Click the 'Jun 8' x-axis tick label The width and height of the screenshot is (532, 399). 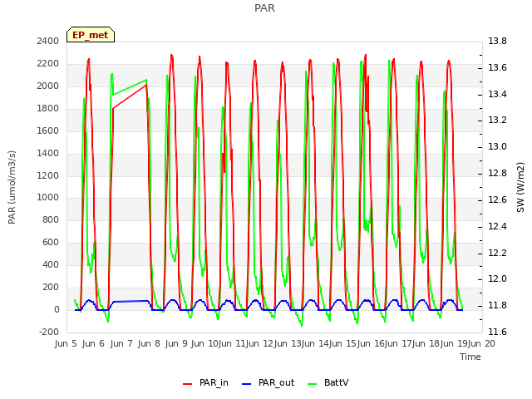pyautogui.click(x=149, y=343)
